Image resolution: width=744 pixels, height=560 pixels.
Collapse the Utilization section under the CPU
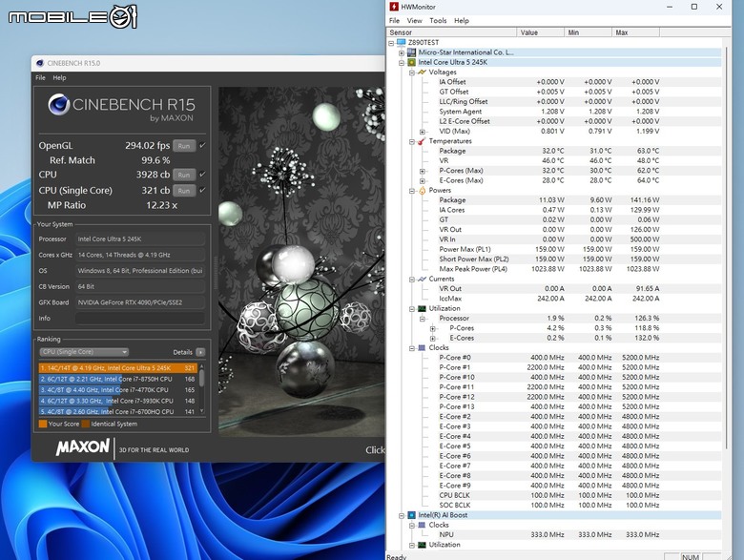(x=412, y=309)
